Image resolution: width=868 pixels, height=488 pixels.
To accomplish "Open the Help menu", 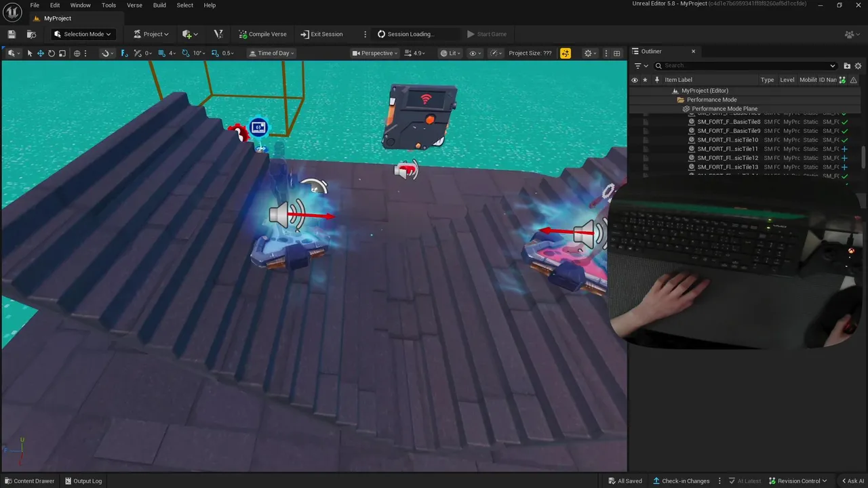I will [x=210, y=5].
